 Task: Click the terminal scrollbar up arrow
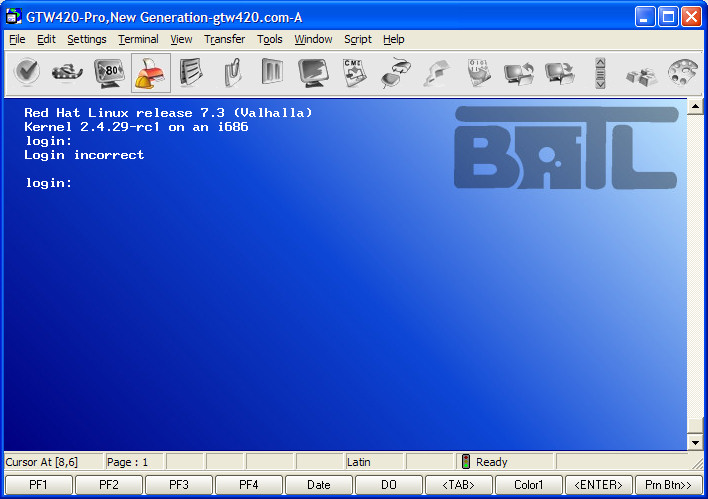click(x=695, y=106)
